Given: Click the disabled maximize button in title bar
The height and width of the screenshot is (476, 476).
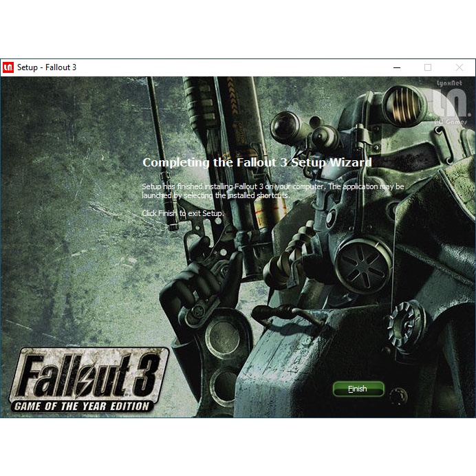Looking at the screenshot, I should [428, 67].
